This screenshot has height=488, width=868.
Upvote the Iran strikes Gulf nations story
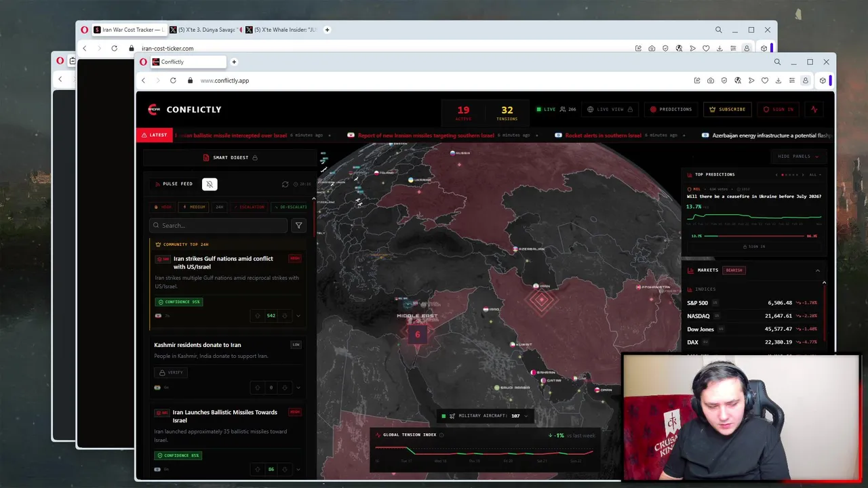[x=257, y=316]
